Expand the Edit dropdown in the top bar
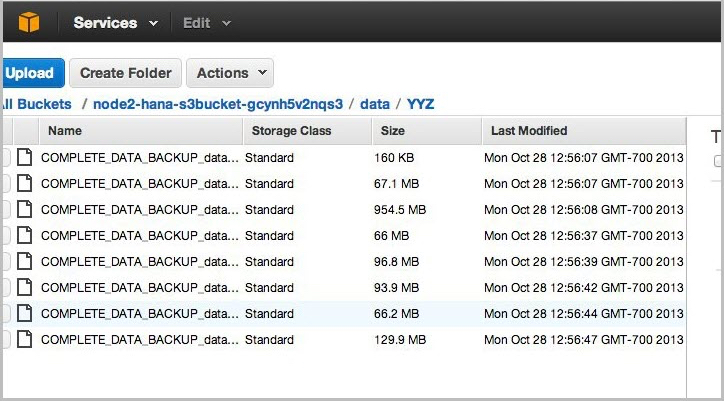Screen dimensions: 724x401 coord(206,22)
